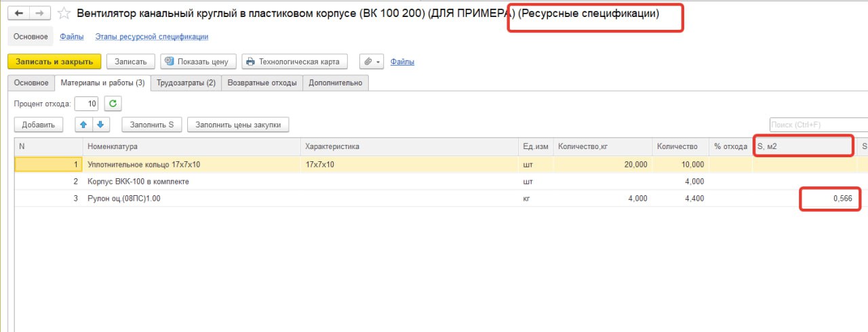Refresh the waste percent with green arrow
Viewport: 868px width, 332px height.
point(114,104)
